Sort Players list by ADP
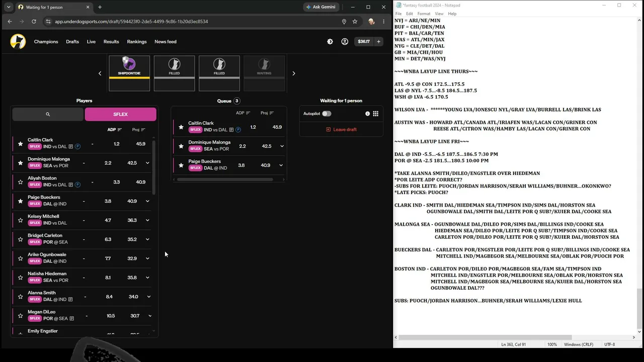This screenshot has height=362, width=644. coord(115,130)
